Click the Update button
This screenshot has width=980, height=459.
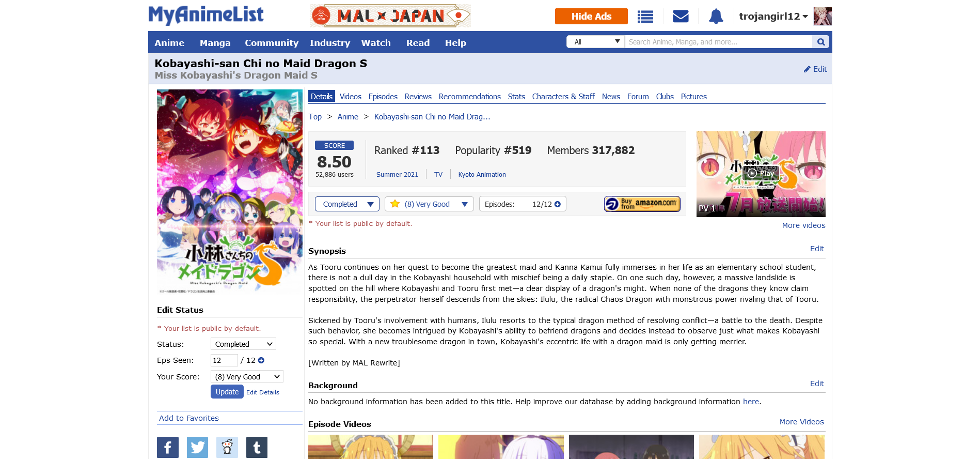pyautogui.click(x=227, y=392)
